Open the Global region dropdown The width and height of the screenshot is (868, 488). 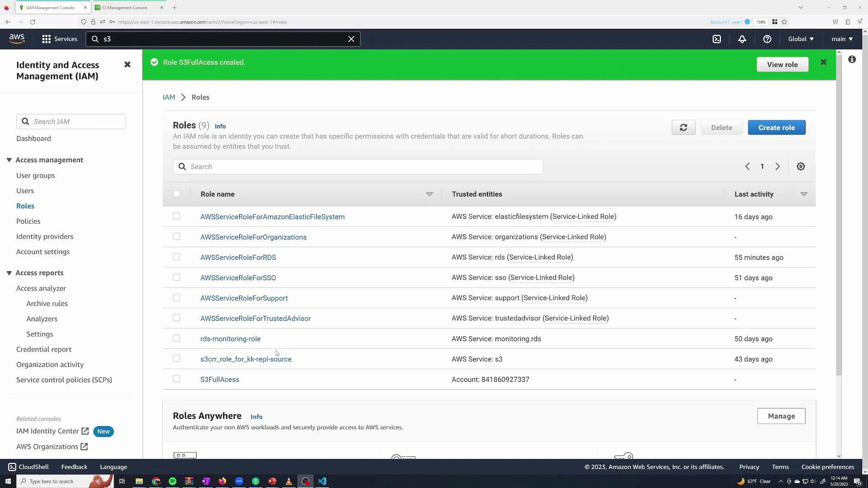coord(800,39)
